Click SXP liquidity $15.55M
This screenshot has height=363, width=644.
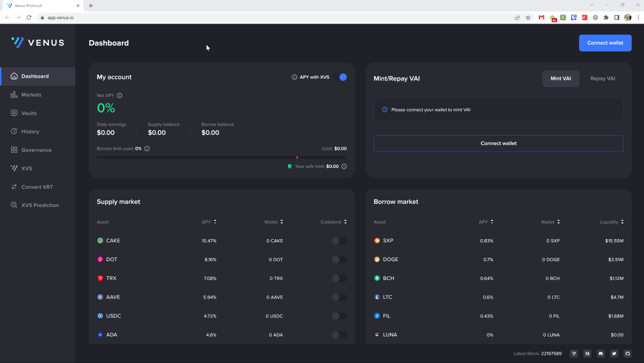tap(614, 241)
